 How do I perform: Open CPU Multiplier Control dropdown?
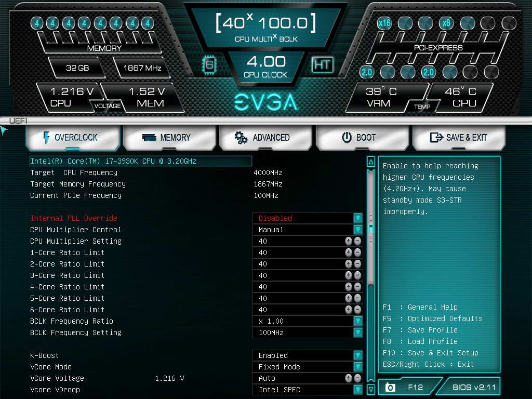pos(357,230)
